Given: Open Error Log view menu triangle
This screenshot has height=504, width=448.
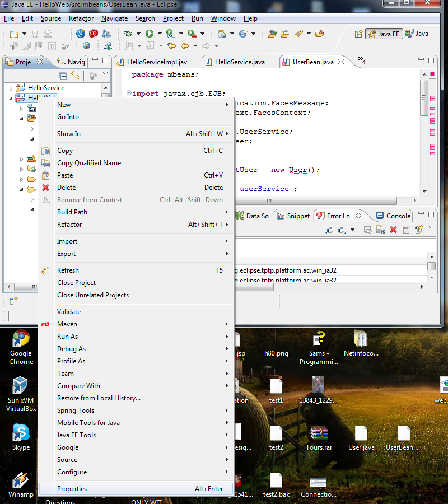Looking at the screenshot, I should [x=431, y=227].
